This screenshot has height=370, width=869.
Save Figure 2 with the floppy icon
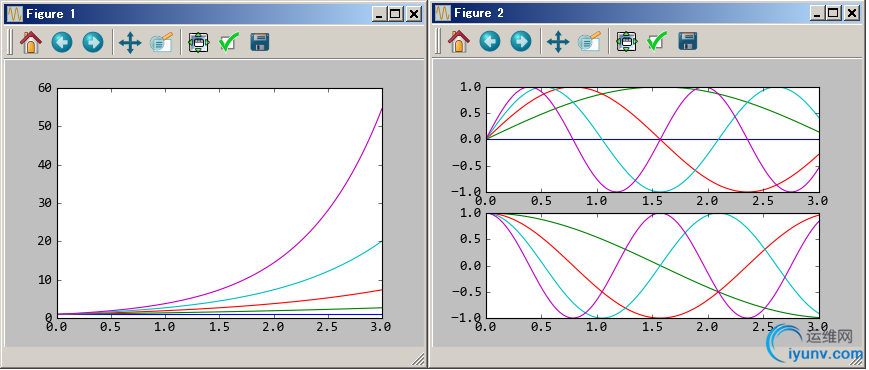tap(688, 42)
